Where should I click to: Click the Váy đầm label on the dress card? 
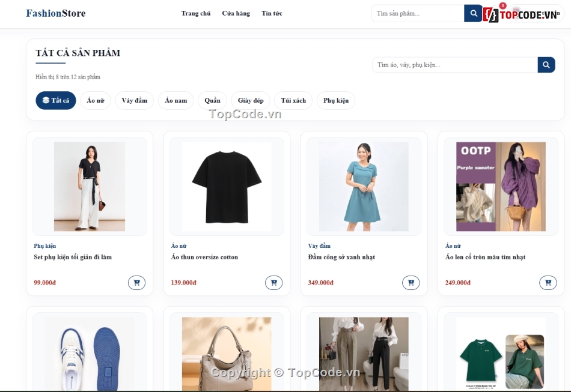click(x=319, y=246)
